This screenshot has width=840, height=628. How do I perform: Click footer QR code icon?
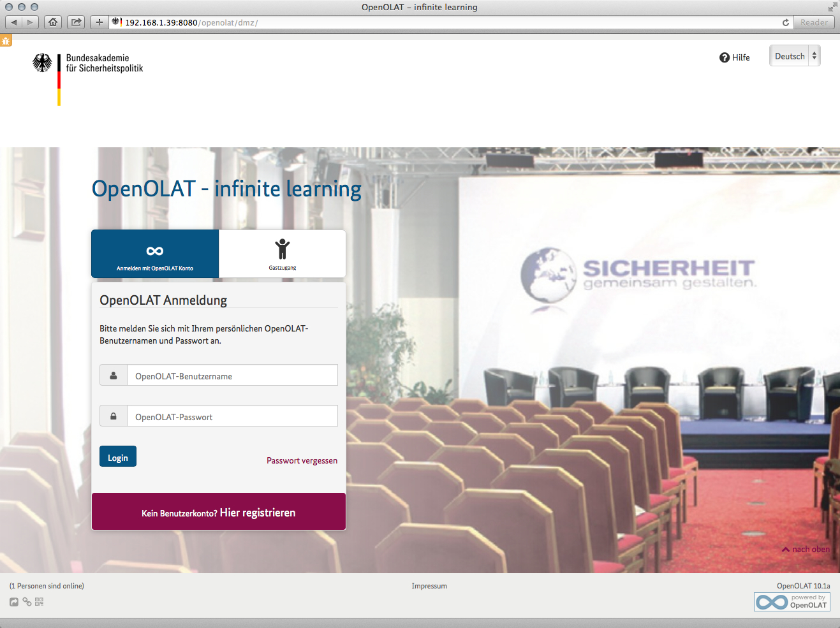click(x=39, y=601)
